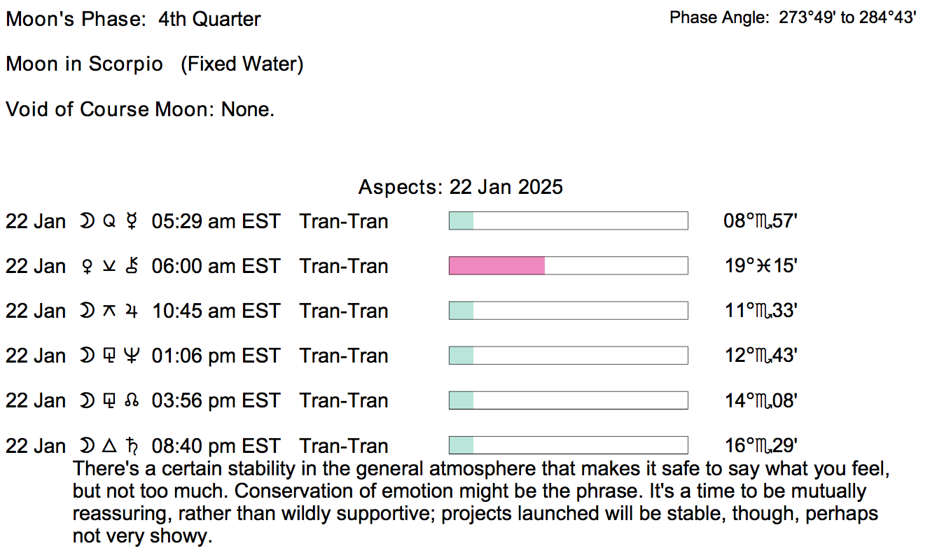Select the "Moon's Phase: 4th Quarter" line
930x560 pixels.
pos(133,20)
